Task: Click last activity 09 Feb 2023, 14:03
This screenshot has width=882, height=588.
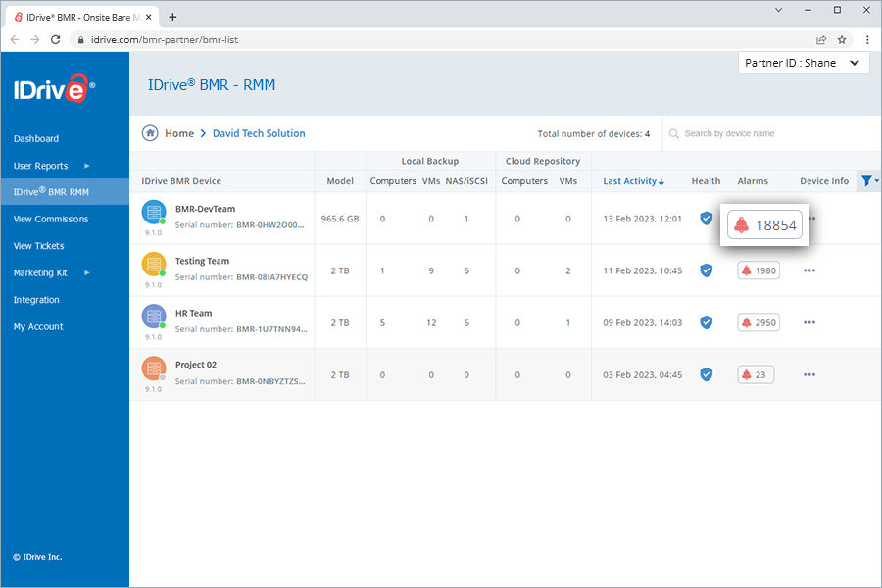Action: tap(642, 322)
